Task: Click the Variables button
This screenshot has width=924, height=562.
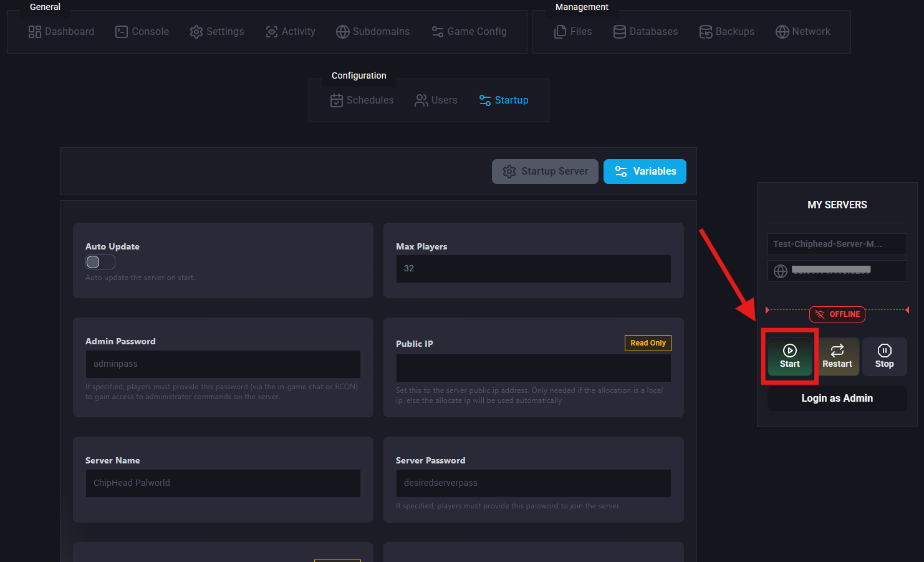Action: [x=645, y=172]
